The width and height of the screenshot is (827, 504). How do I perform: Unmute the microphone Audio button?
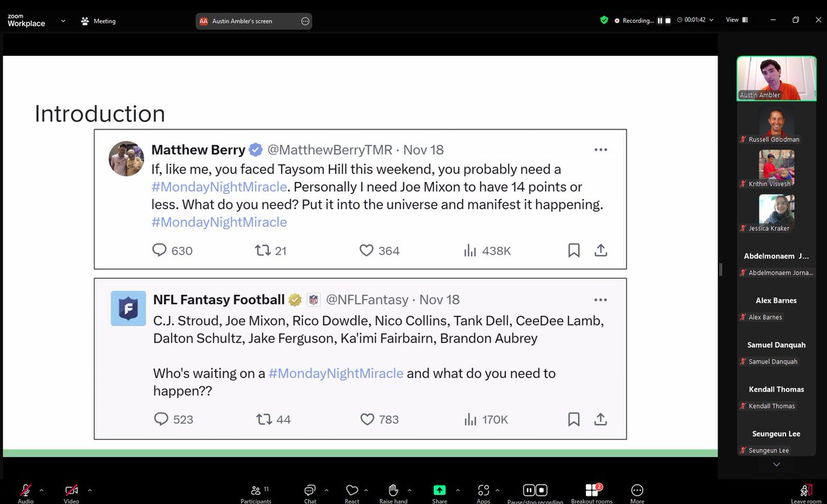pyautogui.click(x=25, y=492)
